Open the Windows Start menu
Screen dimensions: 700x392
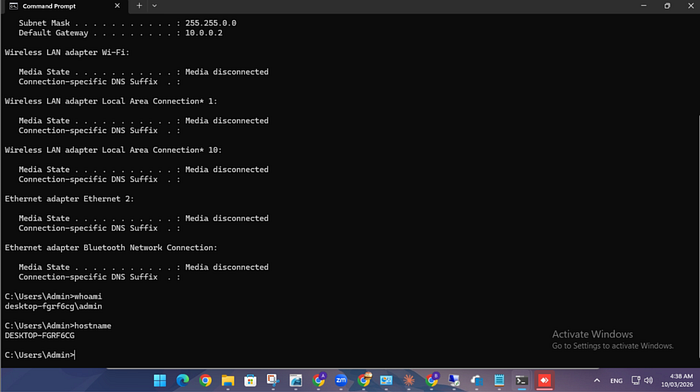tap(160, 380)
